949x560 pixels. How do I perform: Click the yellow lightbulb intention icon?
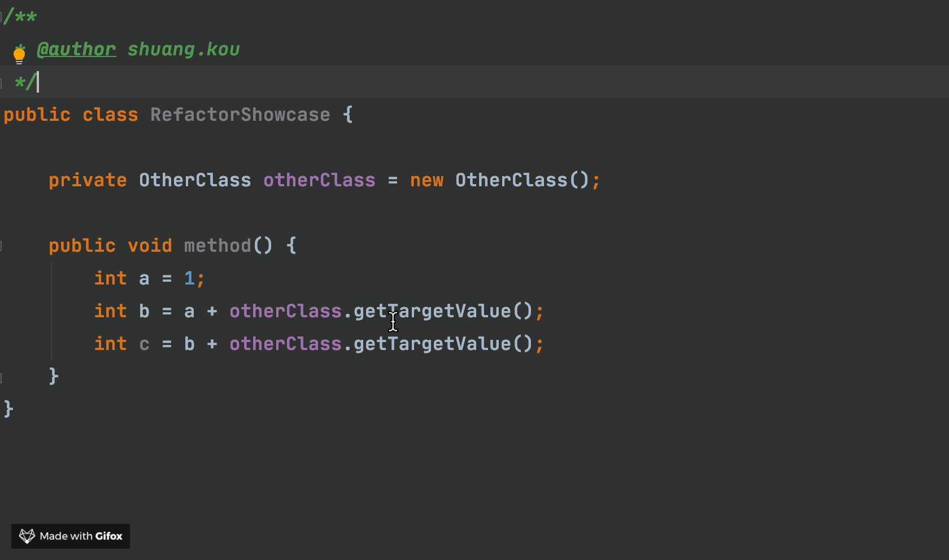click(x=19, y=55)
